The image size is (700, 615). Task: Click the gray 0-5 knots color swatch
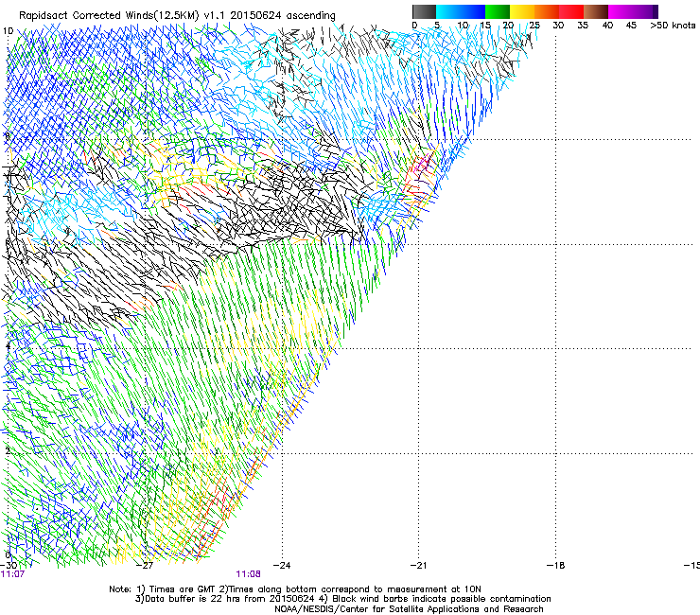pos(424,11)
